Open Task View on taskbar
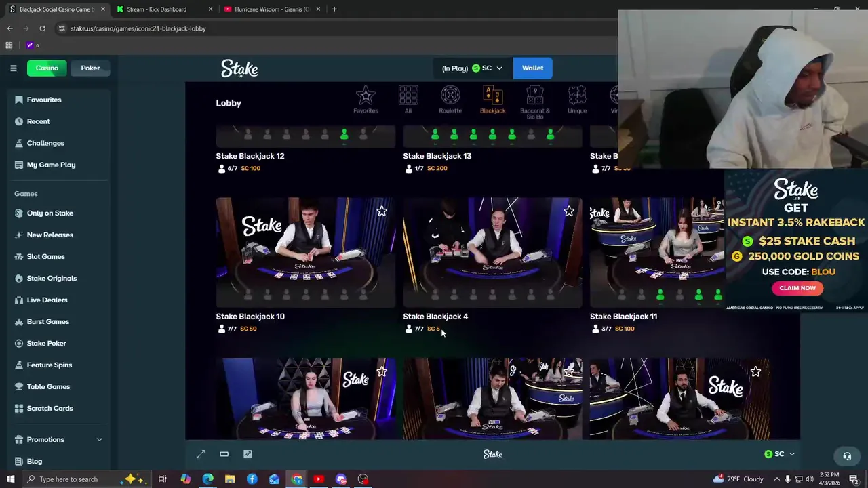868x488 pixels. click(163, 479)
